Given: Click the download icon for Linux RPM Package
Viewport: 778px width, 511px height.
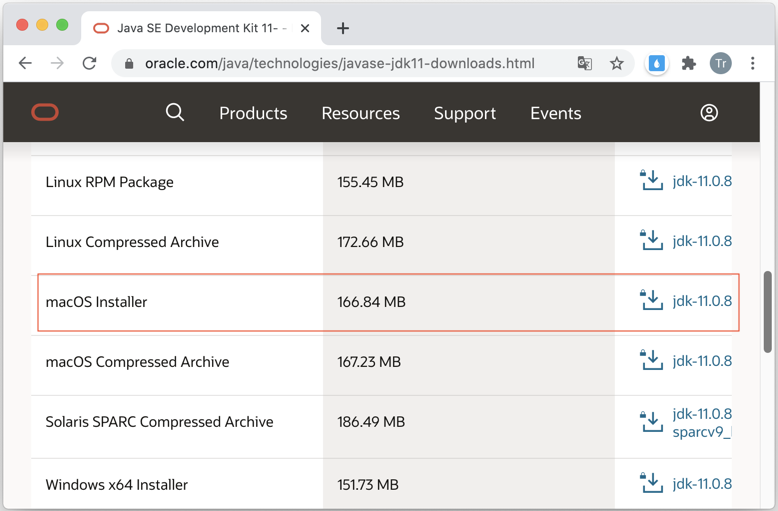Looking at the screenshot, I should pos(651,180).
